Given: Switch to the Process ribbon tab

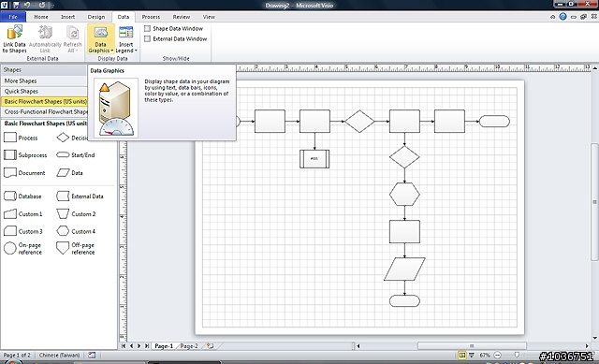Looking at the screenshot, I should pyautogui.click(x=151, y=17).
